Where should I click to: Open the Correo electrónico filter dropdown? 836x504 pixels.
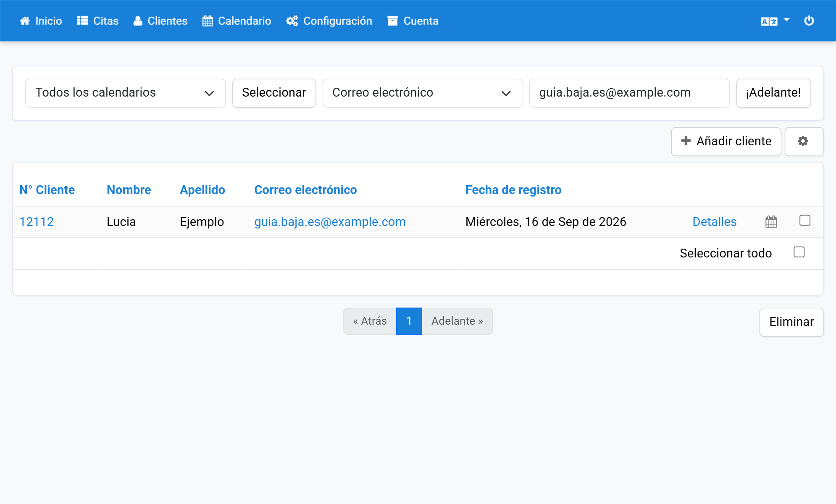(x=423, y=93)
